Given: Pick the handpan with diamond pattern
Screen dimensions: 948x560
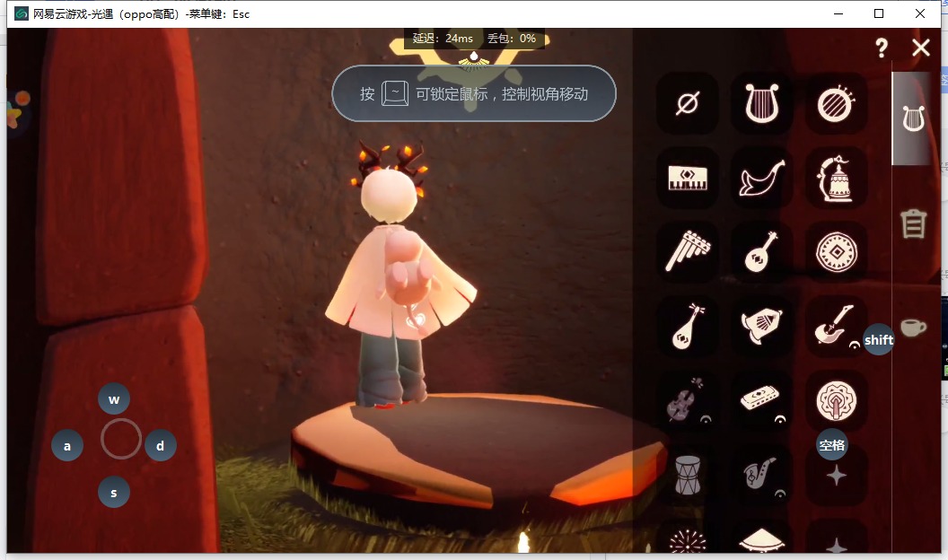Looking at the screenshot, I should point(836,252).
